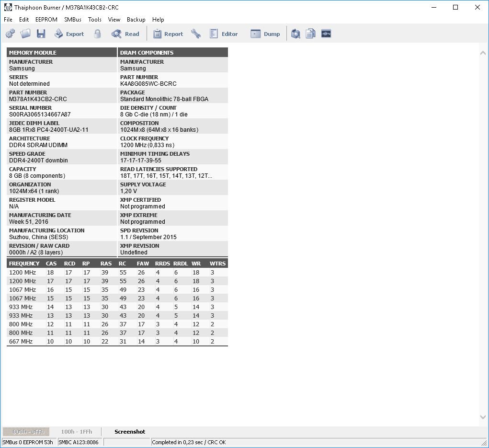Viewport: 489px width, 448px height.
Task: Click supply voltage value '1,20 V'
Action: point(129,191)
